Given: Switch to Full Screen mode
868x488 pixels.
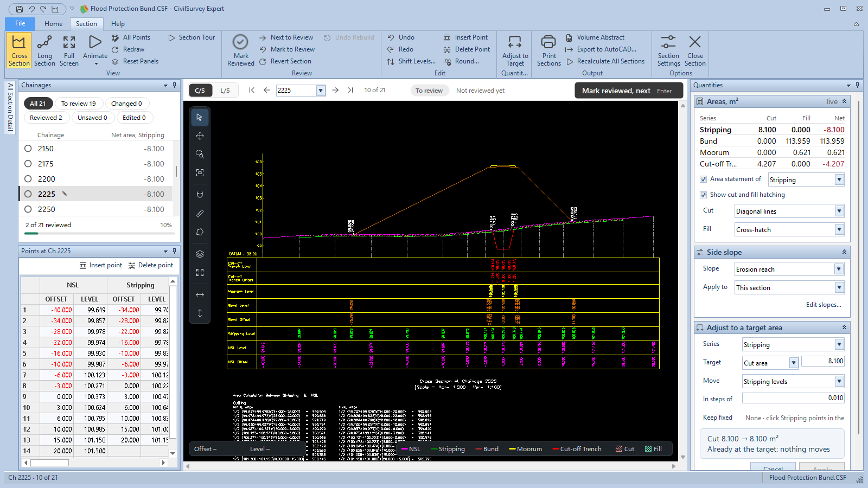Looking at the screenshot, I should [69, 50].
